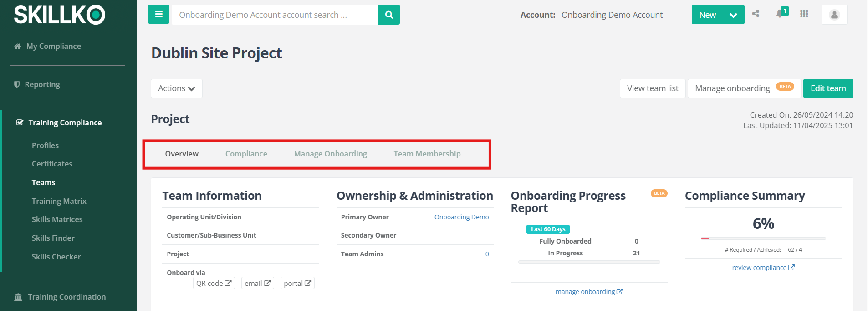This screenshot has height=311, width=868.
Task: Click the review compliance link
Action: pyautogui.click(x=763, y=268)
